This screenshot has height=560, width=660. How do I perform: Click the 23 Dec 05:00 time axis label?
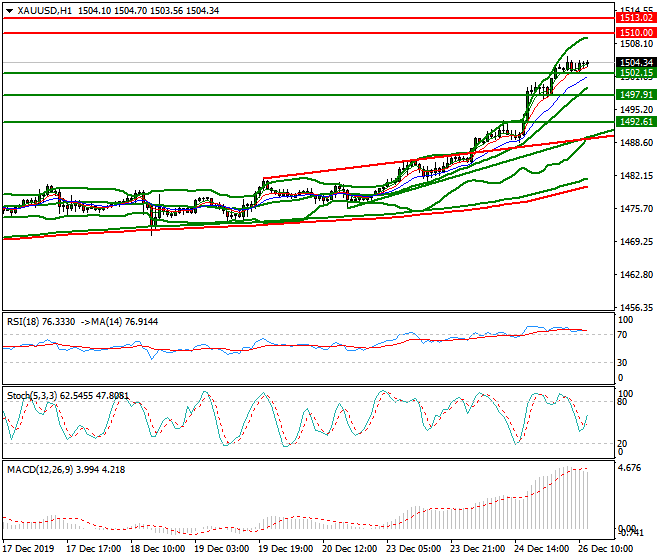(413, 549)
